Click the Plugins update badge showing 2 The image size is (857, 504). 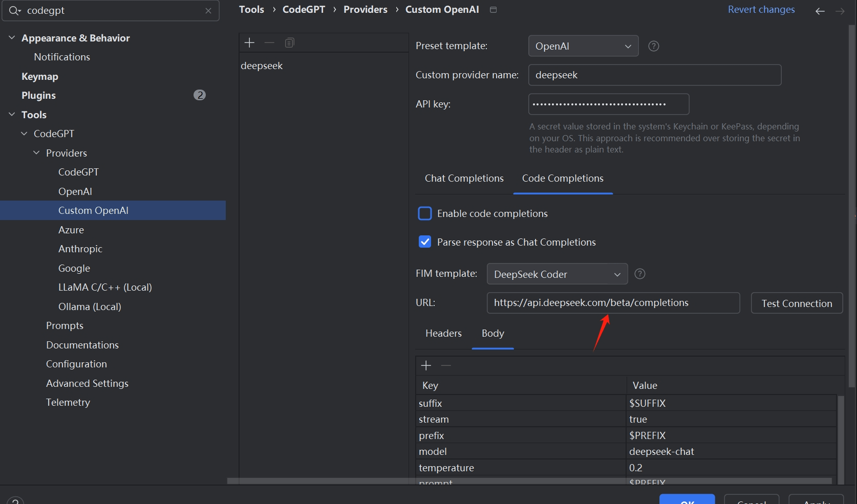click(x=200, y=95)
